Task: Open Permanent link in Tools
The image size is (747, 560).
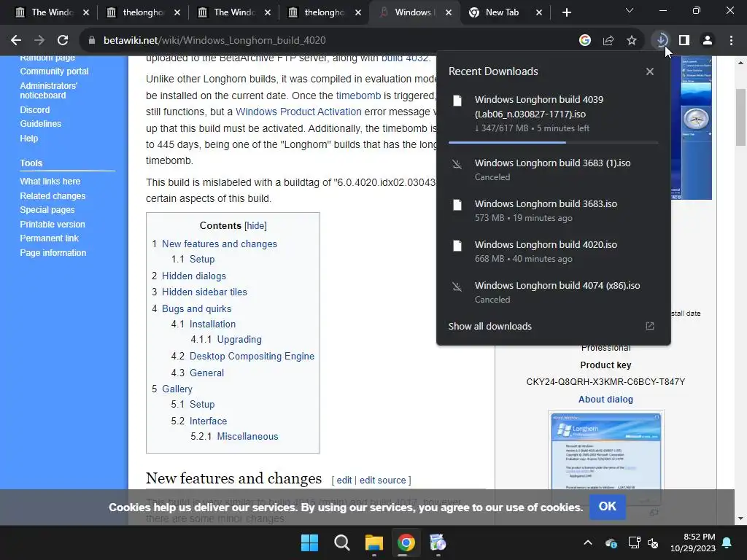Action: pos(49,238)
